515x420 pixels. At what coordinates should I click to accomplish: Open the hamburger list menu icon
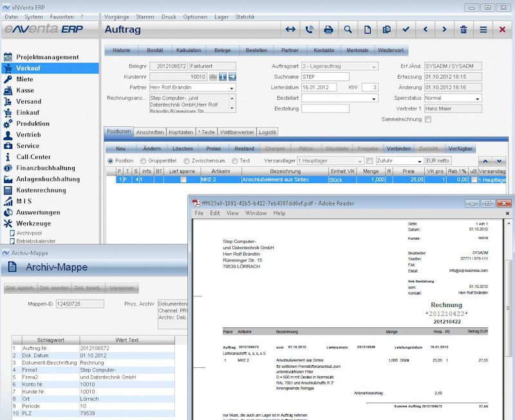(483, 30)
